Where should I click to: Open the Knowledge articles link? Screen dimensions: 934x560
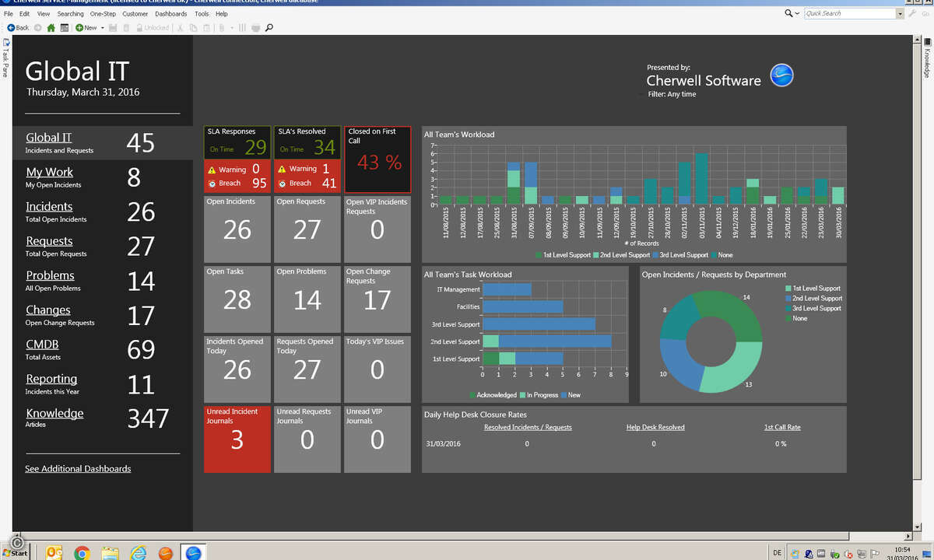pyautogui.click(x=54, y=413)
